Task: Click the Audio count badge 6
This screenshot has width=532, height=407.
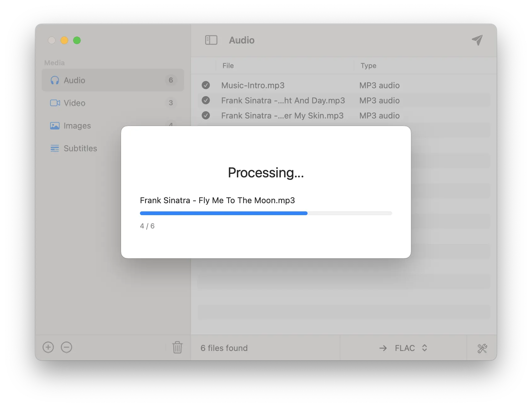Action: click(x=171, y=80)
